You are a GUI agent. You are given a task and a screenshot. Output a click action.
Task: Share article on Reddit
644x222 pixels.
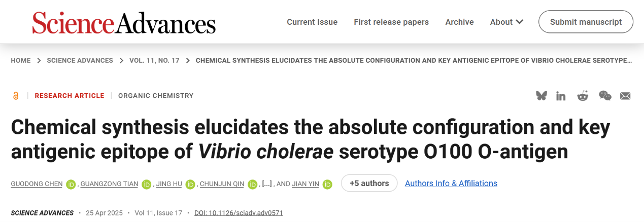tap(583, 96)
